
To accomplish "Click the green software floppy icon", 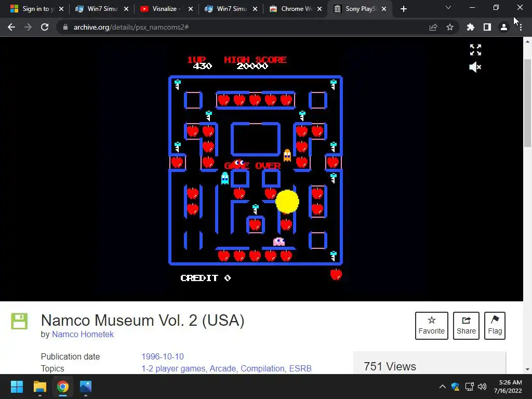I will (x=19, y=321).
